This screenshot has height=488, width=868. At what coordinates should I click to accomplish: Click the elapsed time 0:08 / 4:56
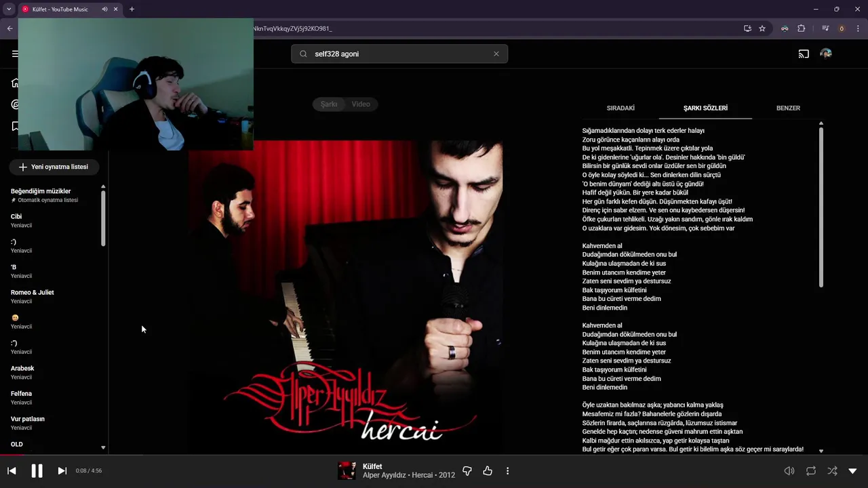(x=89, y=471)
